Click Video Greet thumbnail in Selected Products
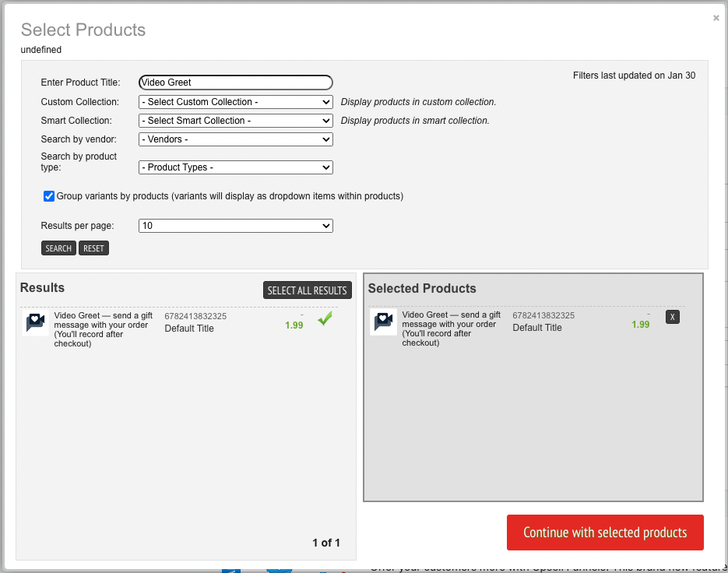 click(384, 322)
